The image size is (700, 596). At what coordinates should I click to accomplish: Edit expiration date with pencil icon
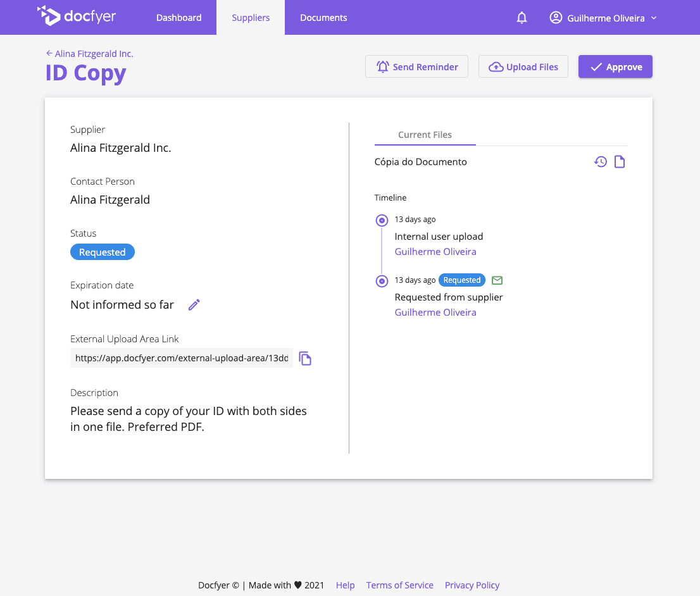[194, 305]
